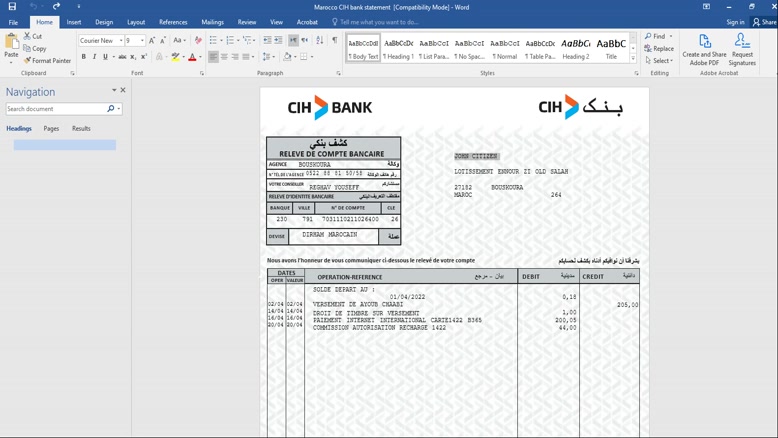Click the Sign in link
778x438 pixels.
pyautogui.click(x=735, y=22)
